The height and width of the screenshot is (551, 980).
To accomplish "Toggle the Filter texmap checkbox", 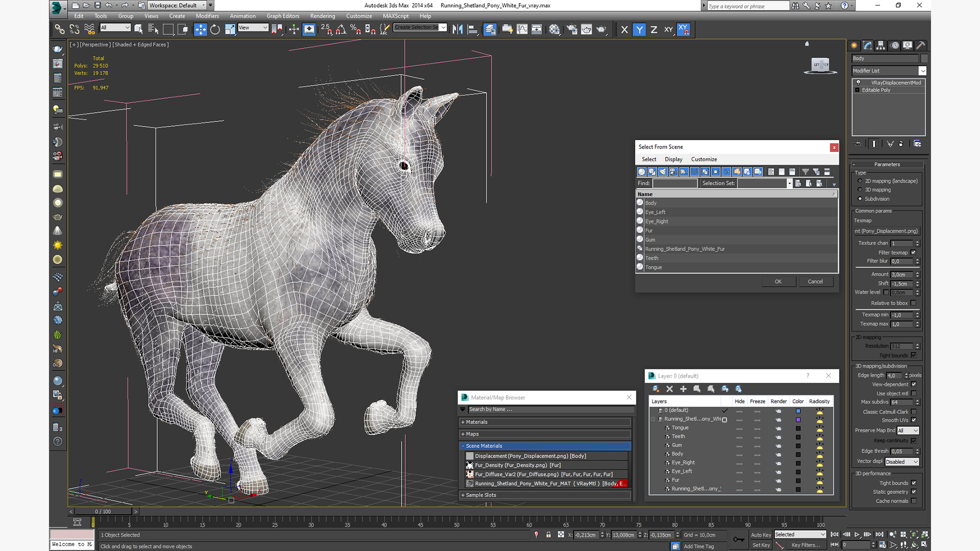I will click(x=914, y=253).
